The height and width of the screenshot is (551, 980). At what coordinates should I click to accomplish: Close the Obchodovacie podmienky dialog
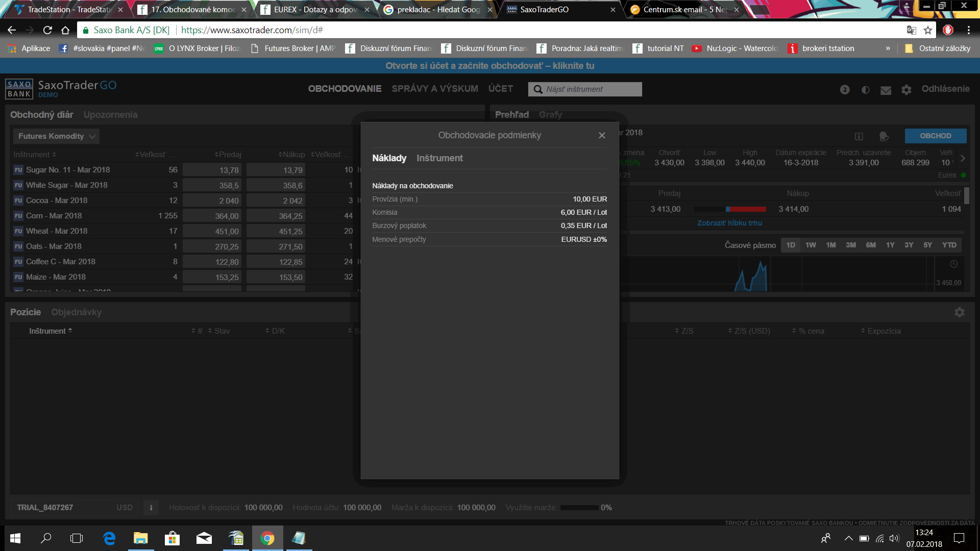point(602,135)
